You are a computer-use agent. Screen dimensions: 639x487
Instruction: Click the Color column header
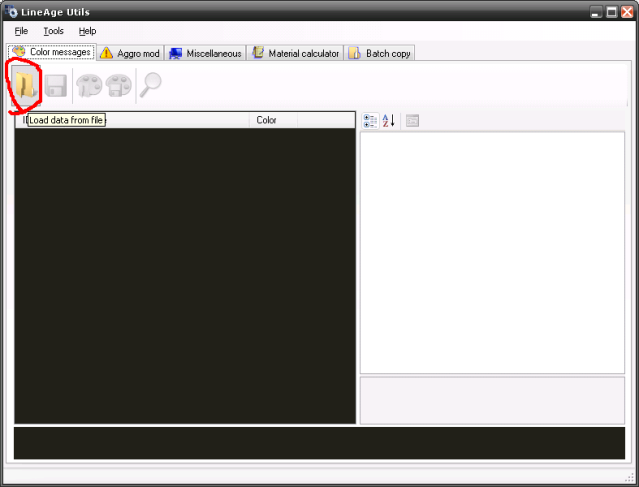(x=267, y=120)
